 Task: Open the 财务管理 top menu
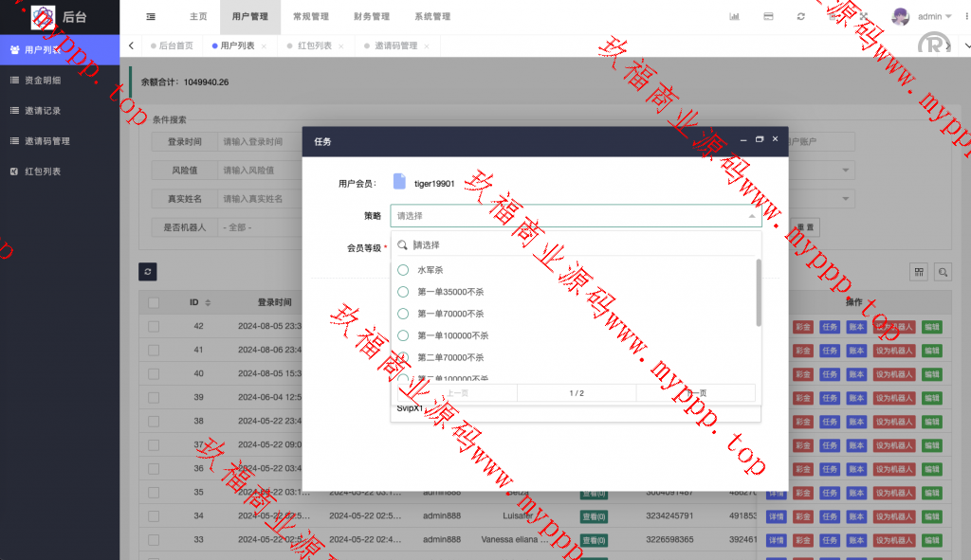371,17
